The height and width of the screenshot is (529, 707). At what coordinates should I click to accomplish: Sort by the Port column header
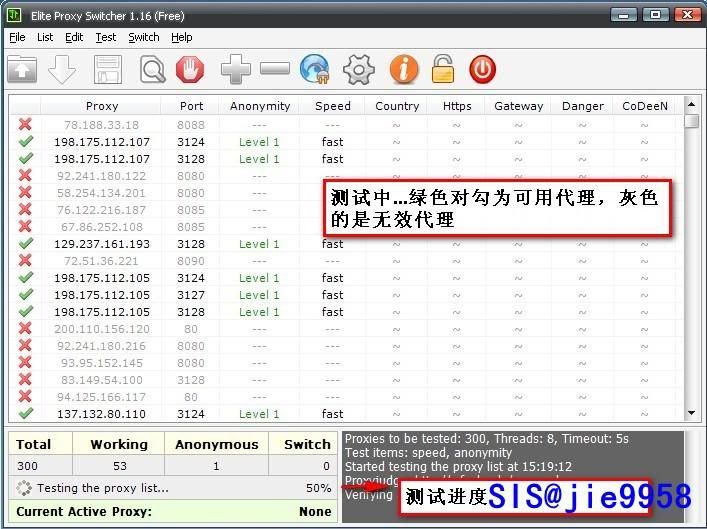pos(191,106)
